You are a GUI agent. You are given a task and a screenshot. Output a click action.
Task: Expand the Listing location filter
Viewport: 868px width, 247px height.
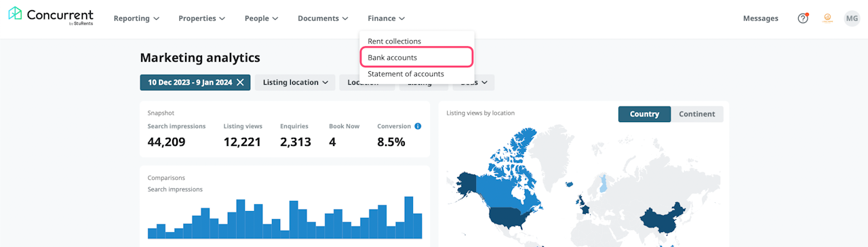point(295,82)
